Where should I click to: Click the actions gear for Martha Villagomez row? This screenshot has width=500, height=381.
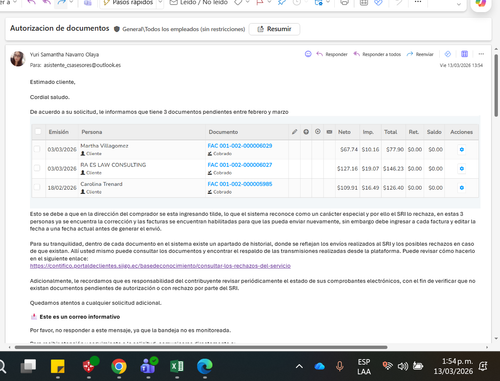click(462, 149)
